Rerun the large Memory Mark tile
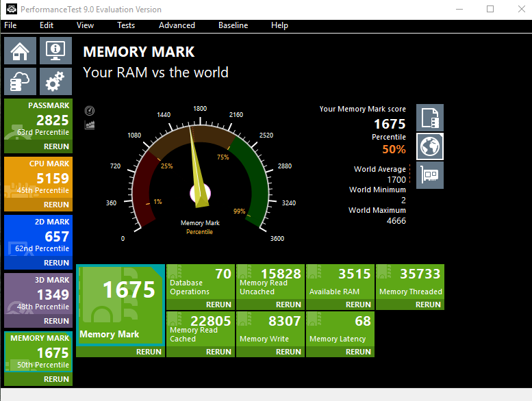 149,352
